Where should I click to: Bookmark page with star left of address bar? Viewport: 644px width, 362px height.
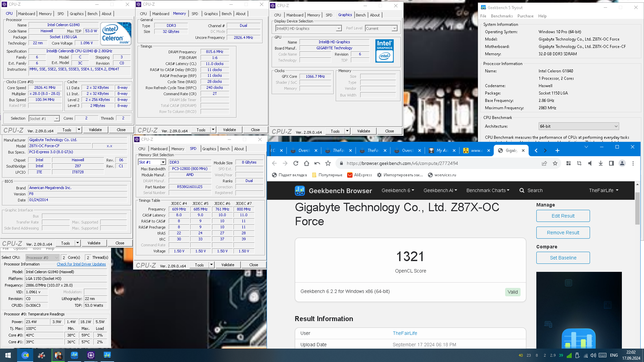tap(328, 163)
